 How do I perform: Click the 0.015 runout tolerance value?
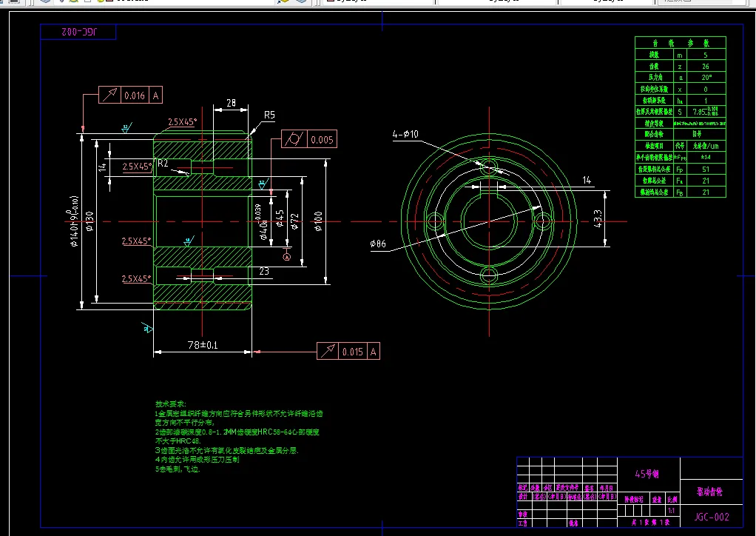point(352,352)
